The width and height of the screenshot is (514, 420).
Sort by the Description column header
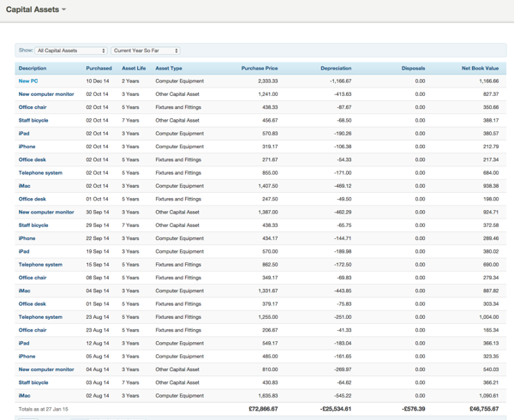[x=33, y=68]
